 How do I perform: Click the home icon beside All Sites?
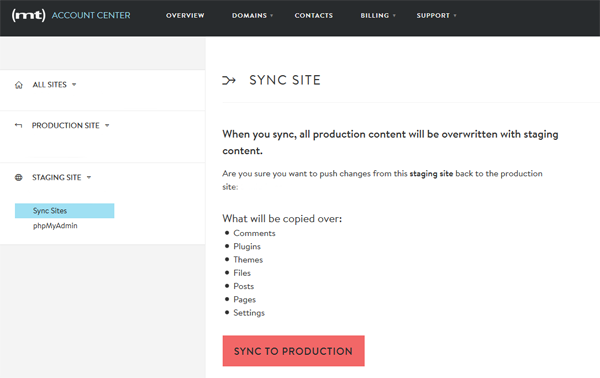[x=19, y=85]
